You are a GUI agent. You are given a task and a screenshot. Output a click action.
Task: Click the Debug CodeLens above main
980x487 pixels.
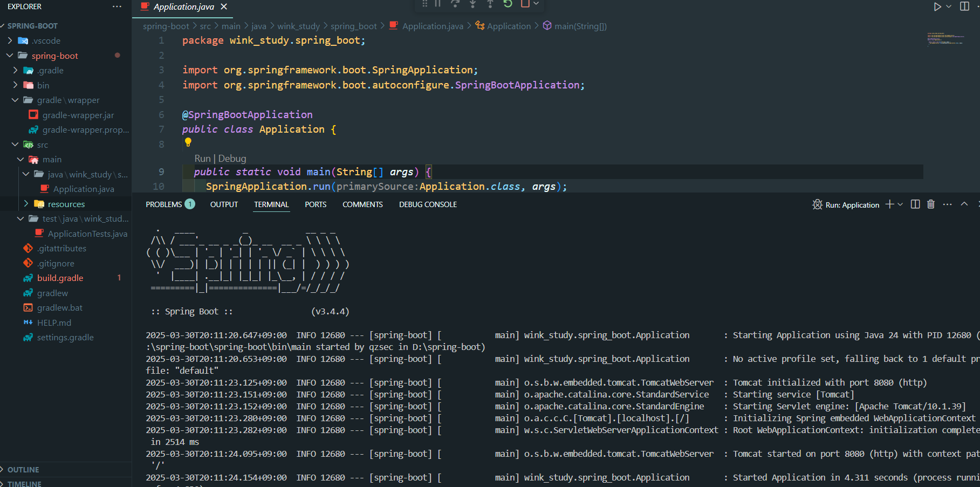pyautogui.click(x=232, y=159)
